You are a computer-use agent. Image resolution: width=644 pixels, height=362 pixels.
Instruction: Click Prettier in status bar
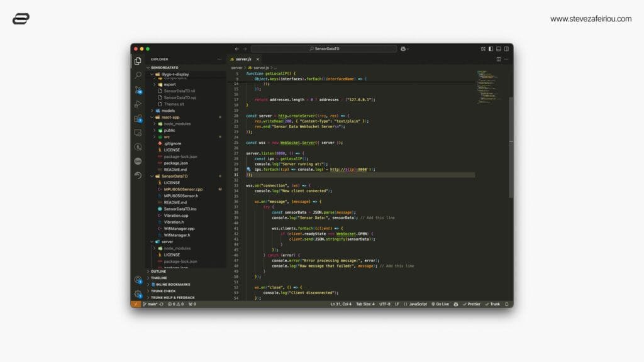tap(471, 304)
